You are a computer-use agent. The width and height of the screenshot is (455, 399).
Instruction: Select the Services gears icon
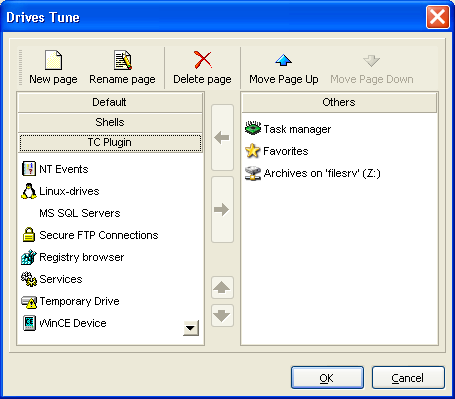pyautogui.click(x=29, y=279)
